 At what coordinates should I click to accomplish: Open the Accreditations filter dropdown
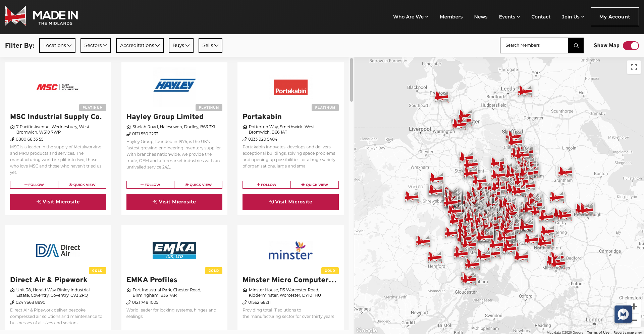click(x=140, y=45)
